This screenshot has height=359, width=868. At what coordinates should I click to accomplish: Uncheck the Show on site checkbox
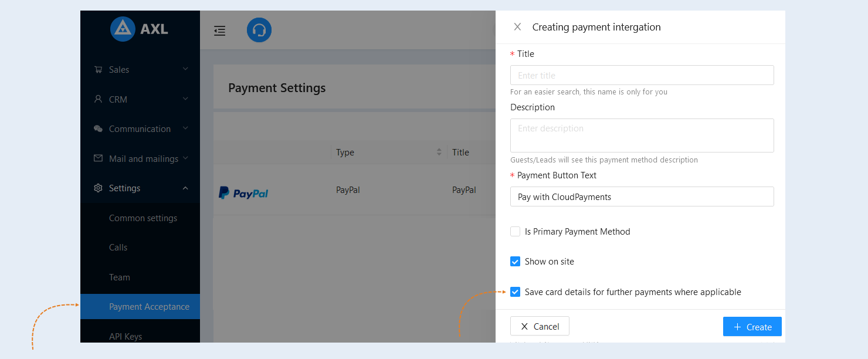(x=515, y=262)
